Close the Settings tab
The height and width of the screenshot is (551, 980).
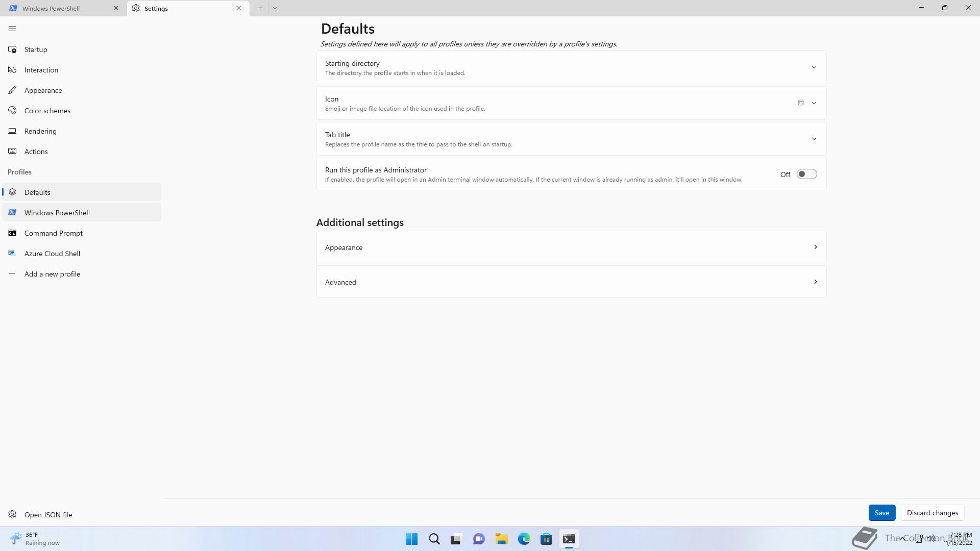[238, 8]
